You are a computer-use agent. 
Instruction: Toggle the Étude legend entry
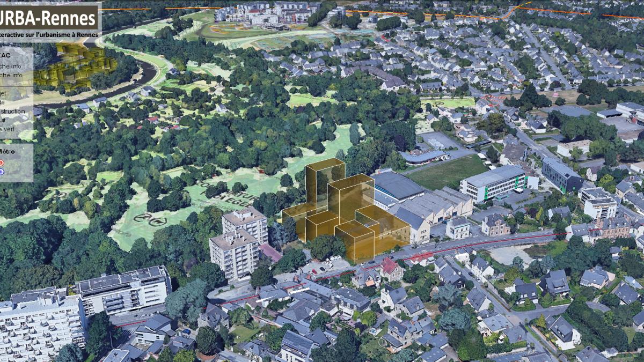[3, 102]
